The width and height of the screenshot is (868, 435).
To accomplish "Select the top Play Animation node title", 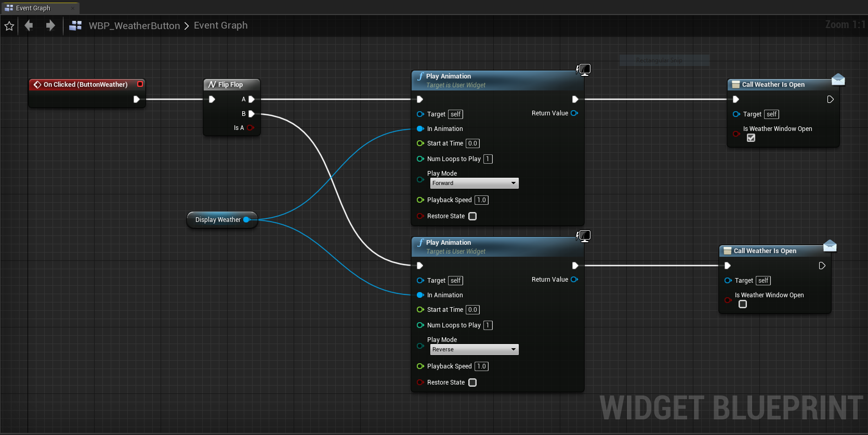I will [449, 76].
